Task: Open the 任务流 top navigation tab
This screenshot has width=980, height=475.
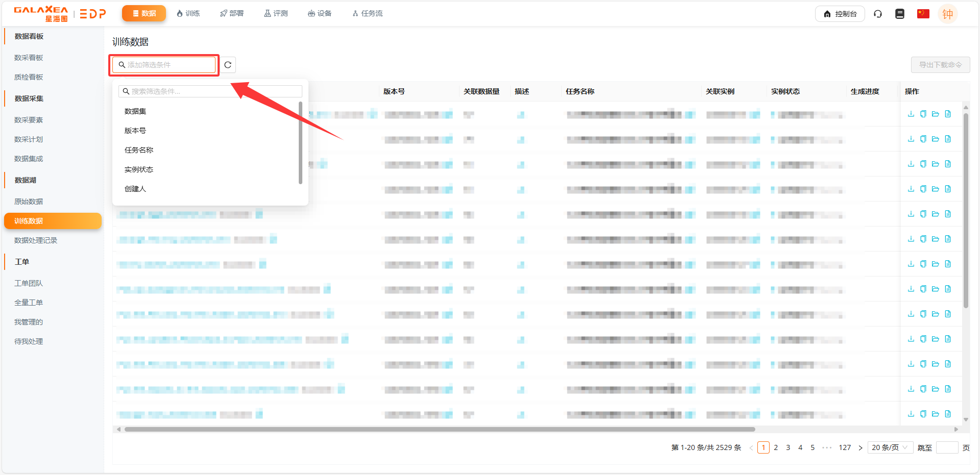Action: point(367,13)
